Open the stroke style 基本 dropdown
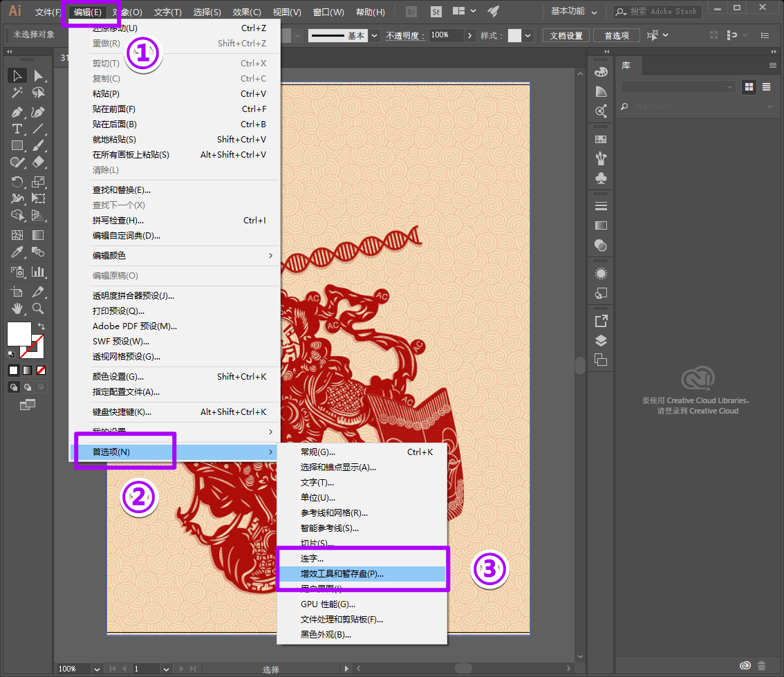Viewport: 784px width, 677px height. click(374, 35)
